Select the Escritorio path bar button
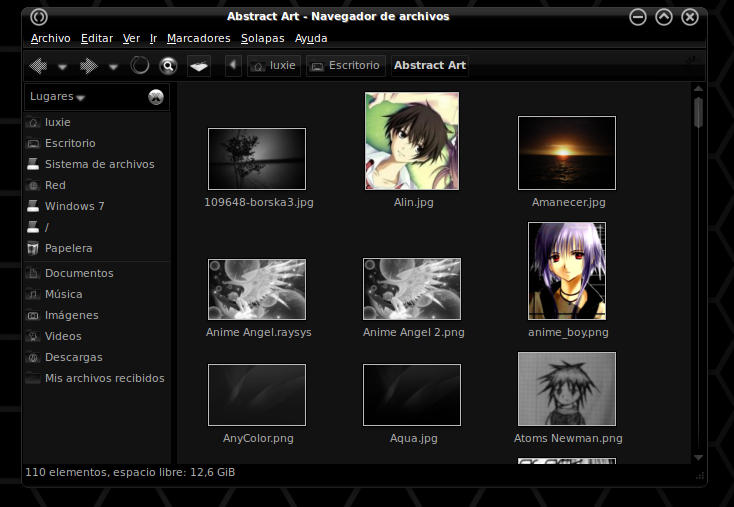 [x=346, y=66]
